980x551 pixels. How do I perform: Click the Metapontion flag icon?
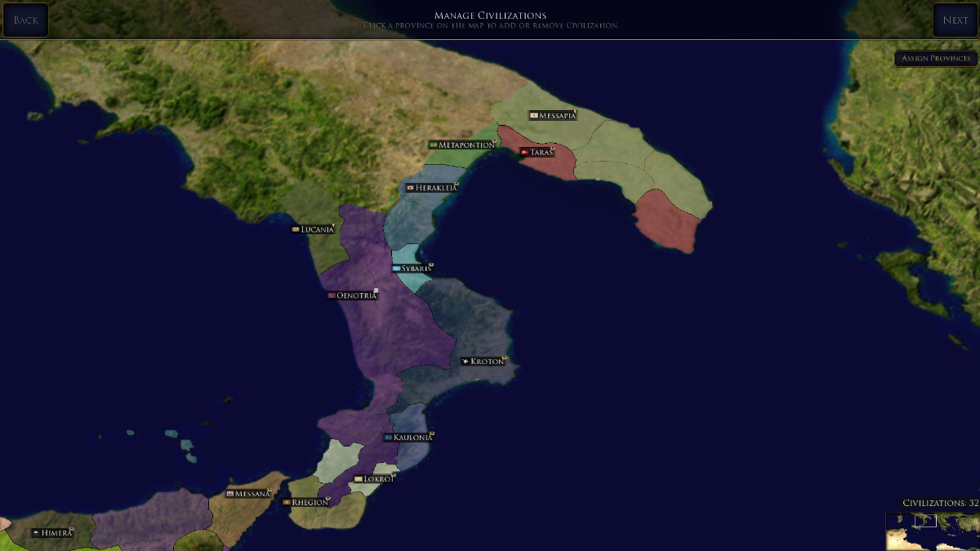pos(434,145)
